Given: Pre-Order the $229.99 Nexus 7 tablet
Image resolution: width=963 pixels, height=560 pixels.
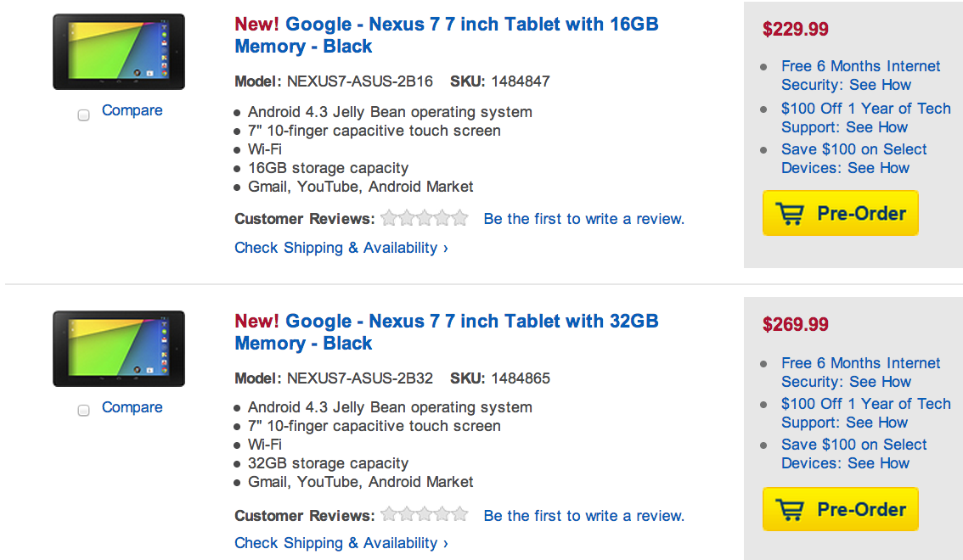Looking at the screenshot, I should tap(859, 214).
